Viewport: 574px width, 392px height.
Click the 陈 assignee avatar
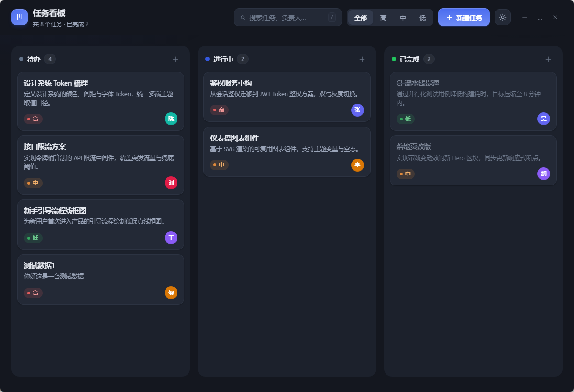171,119
